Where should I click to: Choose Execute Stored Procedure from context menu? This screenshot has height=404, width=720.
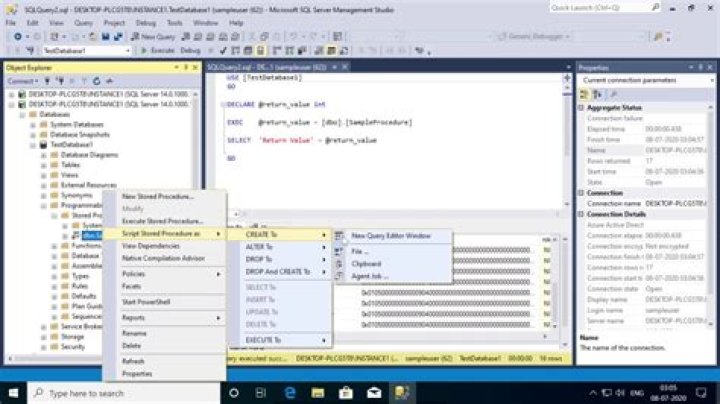pos(162,221)
